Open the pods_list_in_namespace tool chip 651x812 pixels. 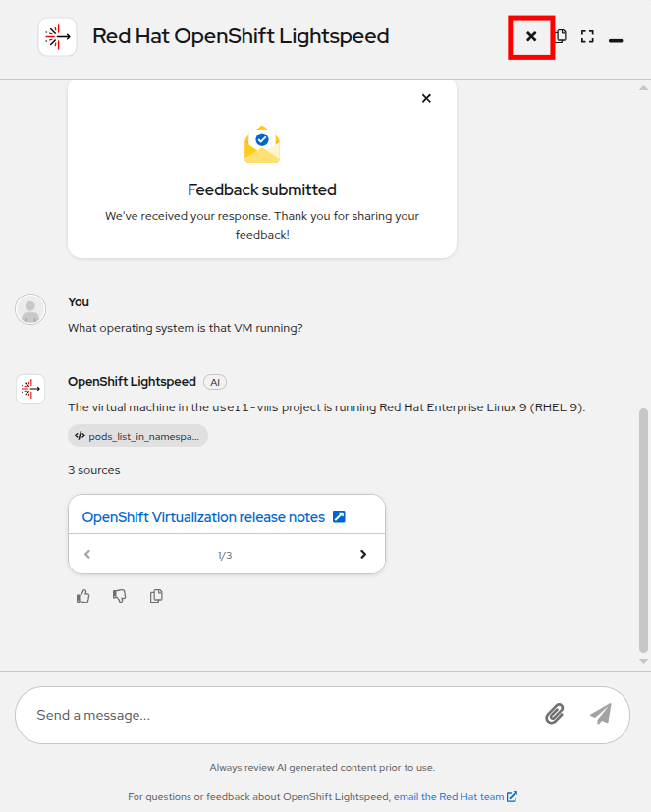(138, 436)
